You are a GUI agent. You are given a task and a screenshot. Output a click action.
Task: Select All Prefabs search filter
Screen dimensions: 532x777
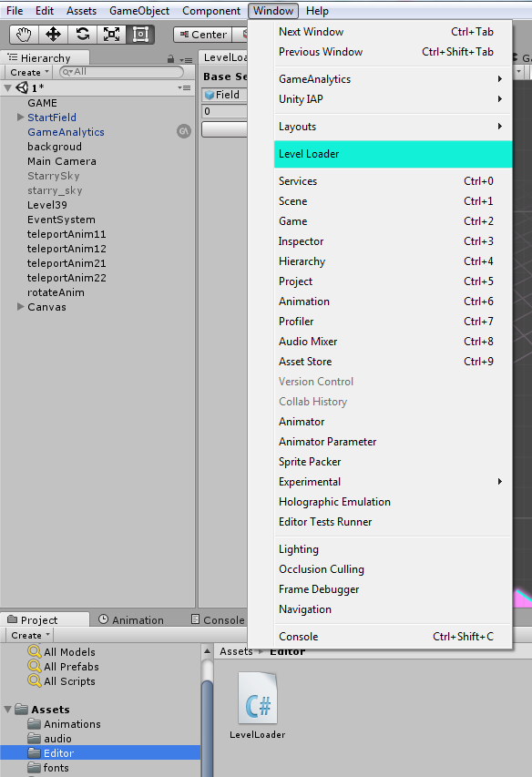click(x=64, y=667)
